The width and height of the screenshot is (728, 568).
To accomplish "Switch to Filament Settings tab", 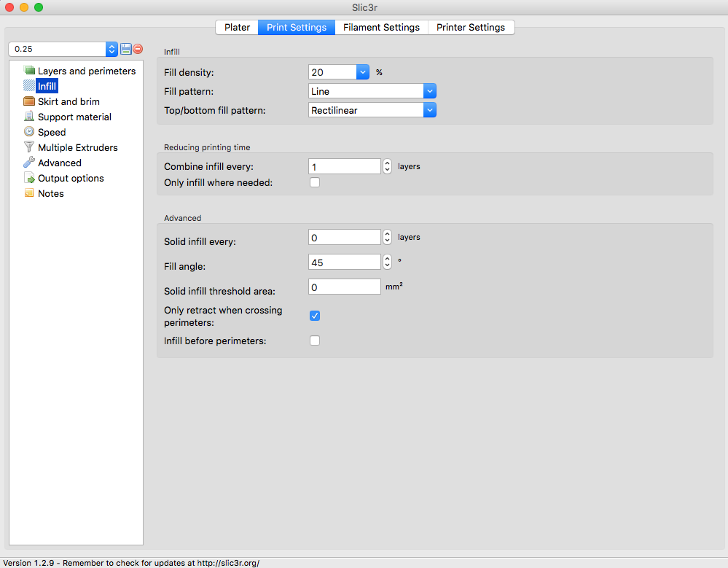I will pyautogui.click(x=381, y=27).
